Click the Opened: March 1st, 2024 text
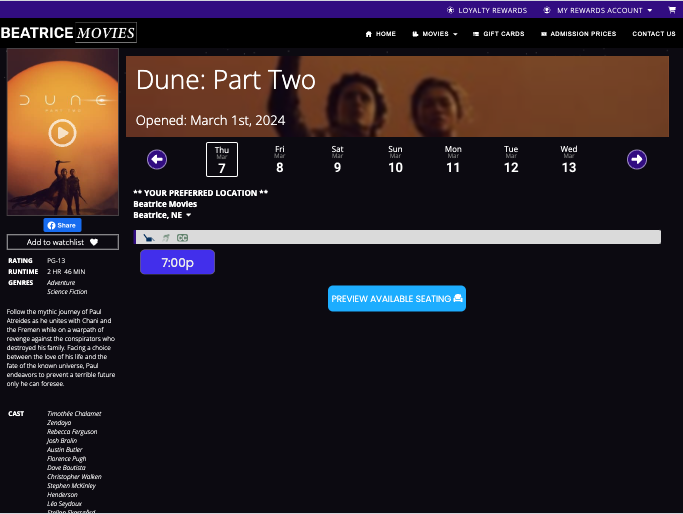The width and height of the screenshot is (683, 514). point(210,120)
